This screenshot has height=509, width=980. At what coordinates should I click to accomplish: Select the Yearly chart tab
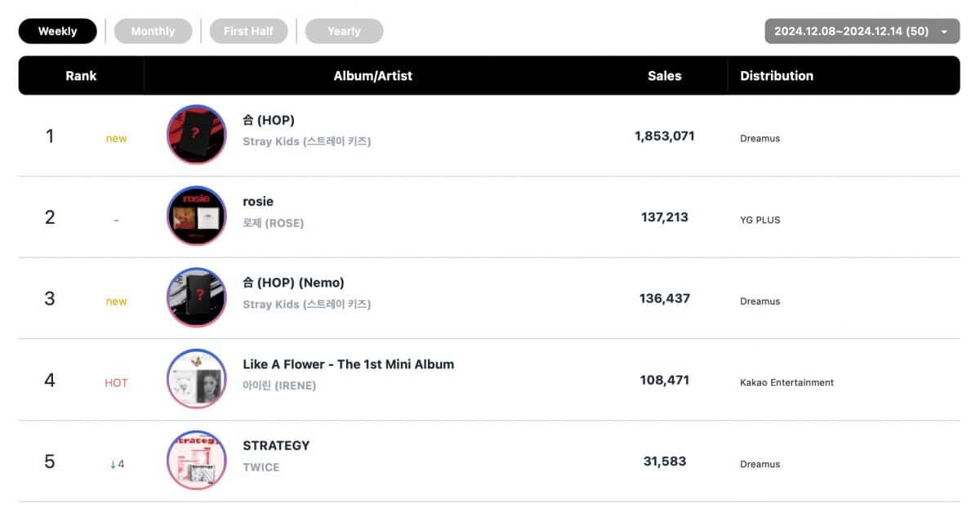[344, 31]
